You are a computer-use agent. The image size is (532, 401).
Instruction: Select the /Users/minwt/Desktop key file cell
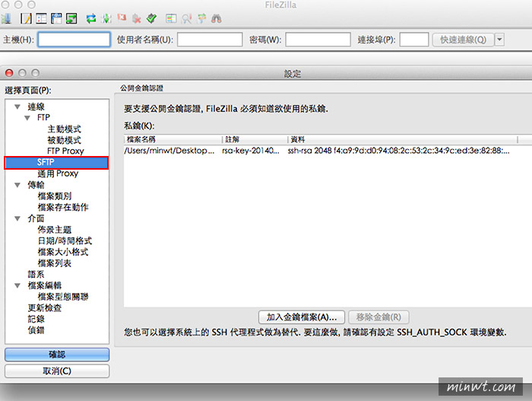(169, 151)
